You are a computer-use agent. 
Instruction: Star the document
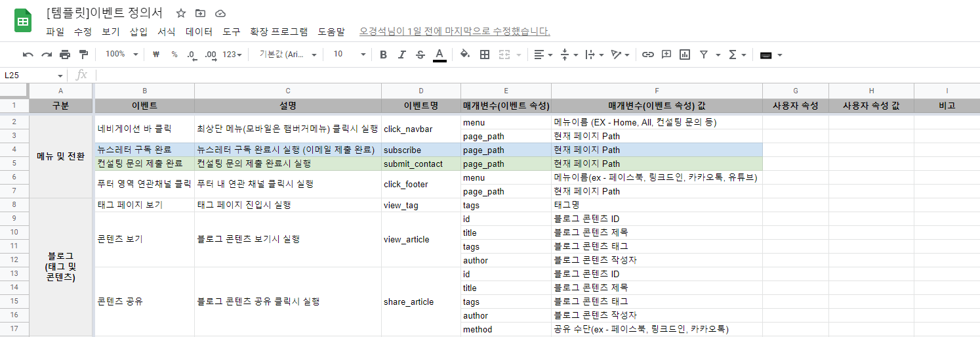[181, 13]
